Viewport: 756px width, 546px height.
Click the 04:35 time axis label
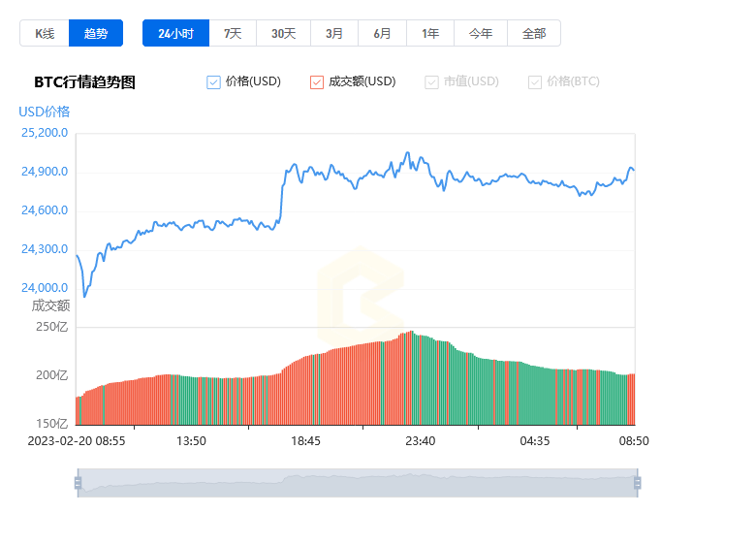(535, 441)
